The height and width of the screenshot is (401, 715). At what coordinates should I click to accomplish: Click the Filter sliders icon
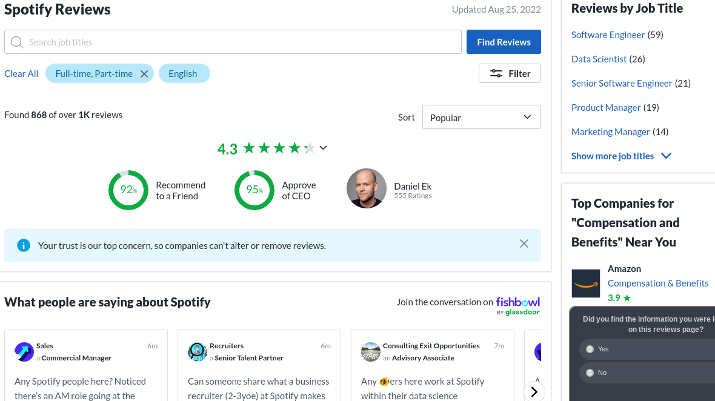tap(496, 73)
